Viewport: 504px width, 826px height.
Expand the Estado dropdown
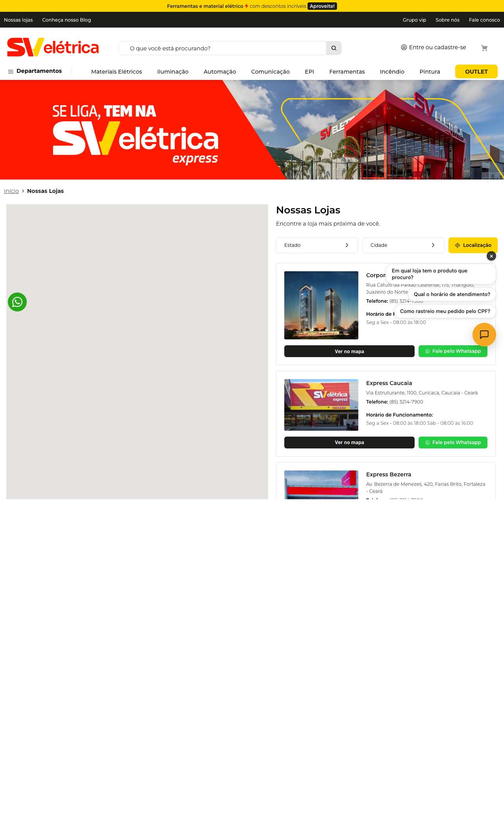317,245
